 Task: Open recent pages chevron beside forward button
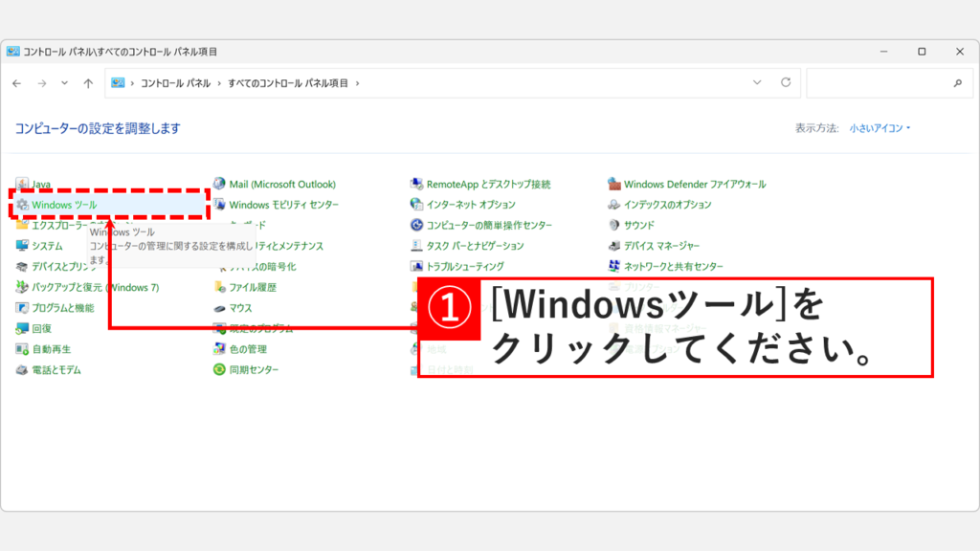[63, 82]
